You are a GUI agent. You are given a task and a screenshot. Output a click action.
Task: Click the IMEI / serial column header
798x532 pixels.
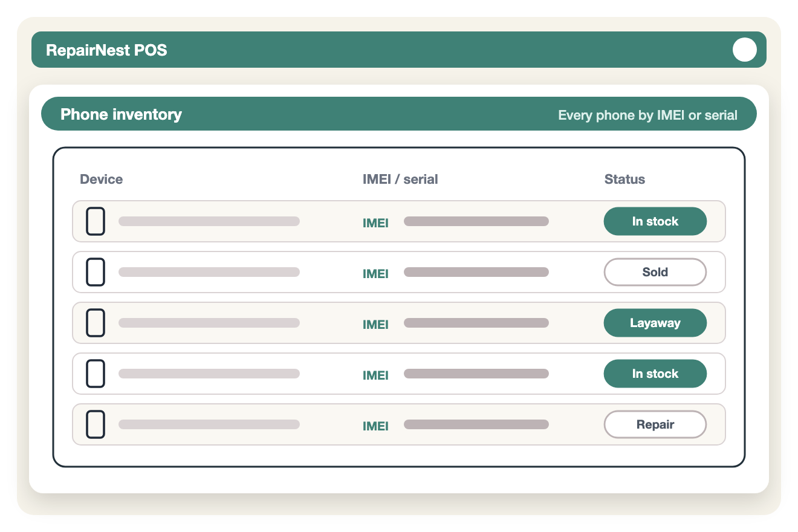[x=400, y=180]
